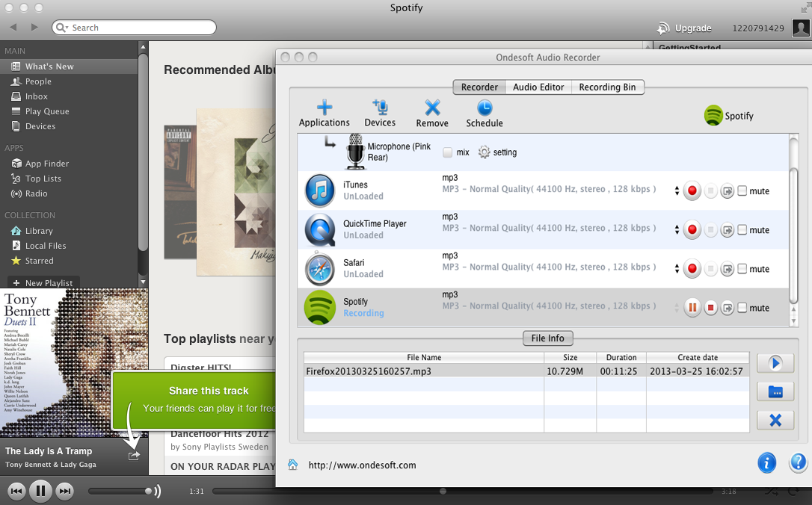This screenshot has height=505, width=812.
Task: Open App Finder in Spotify sidebar
Action: pyautogui.click(x=69, y=164)
